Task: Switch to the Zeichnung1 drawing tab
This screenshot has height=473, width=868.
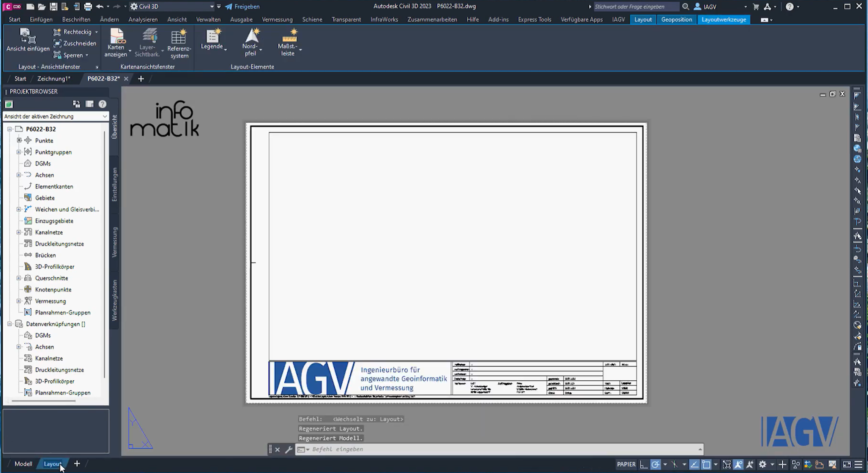Action: 54,79
